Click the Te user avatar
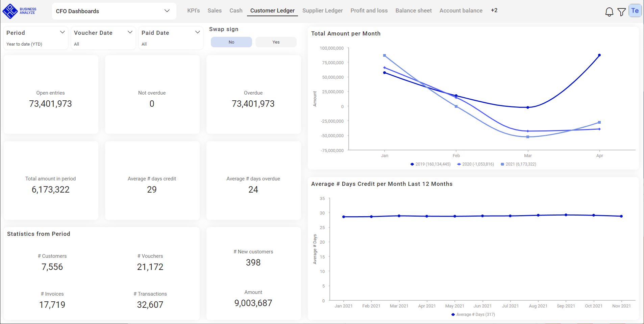644x324 pixels. point(635,10)
